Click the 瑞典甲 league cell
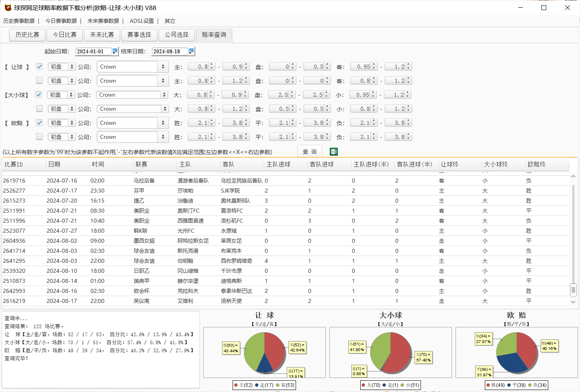This screenshot has width=580, height=392. pos(141,281)
